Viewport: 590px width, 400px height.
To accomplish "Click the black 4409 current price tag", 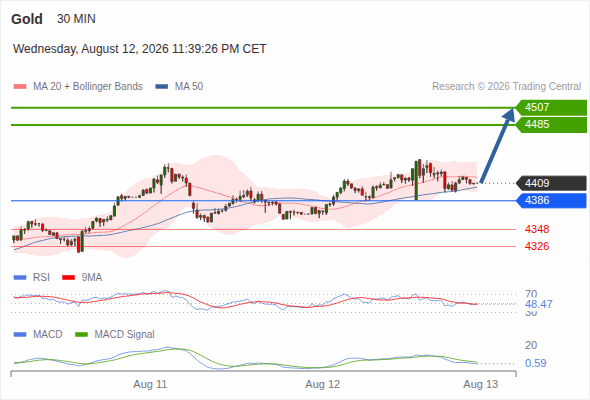I will (551, 183).
